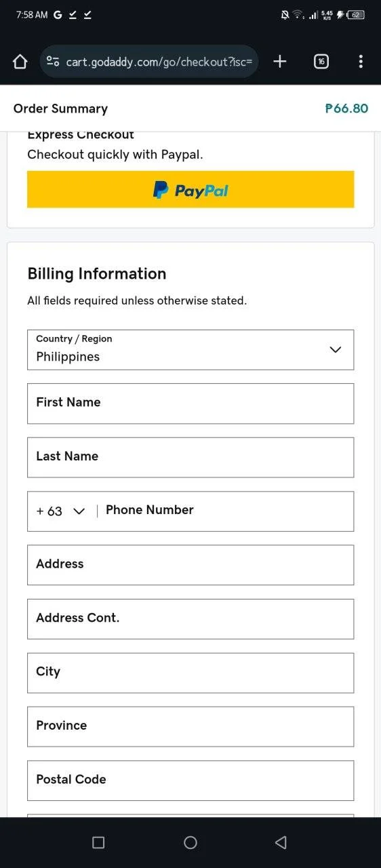Image resolution: width=381 pixels, height=868 pixels.
Task: Focus the Phone Number field
Action: [x=227, y=511]
